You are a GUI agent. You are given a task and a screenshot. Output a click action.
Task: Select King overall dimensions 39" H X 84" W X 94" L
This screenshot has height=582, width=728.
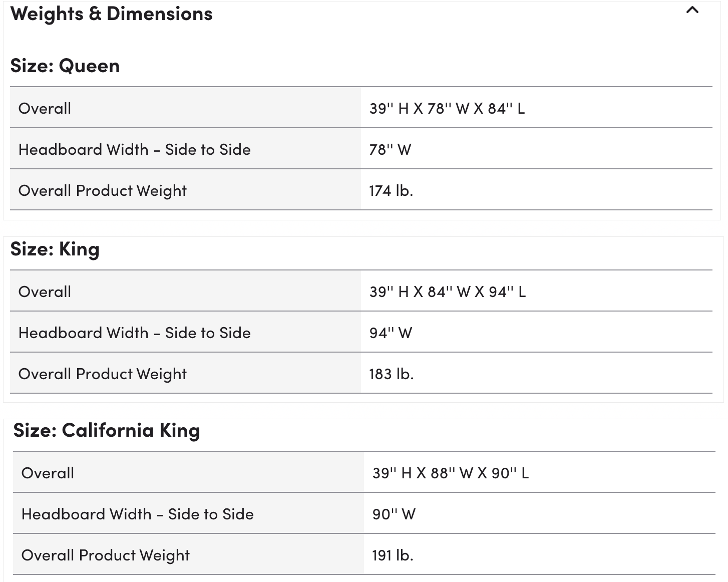click(x=447, y=292)
